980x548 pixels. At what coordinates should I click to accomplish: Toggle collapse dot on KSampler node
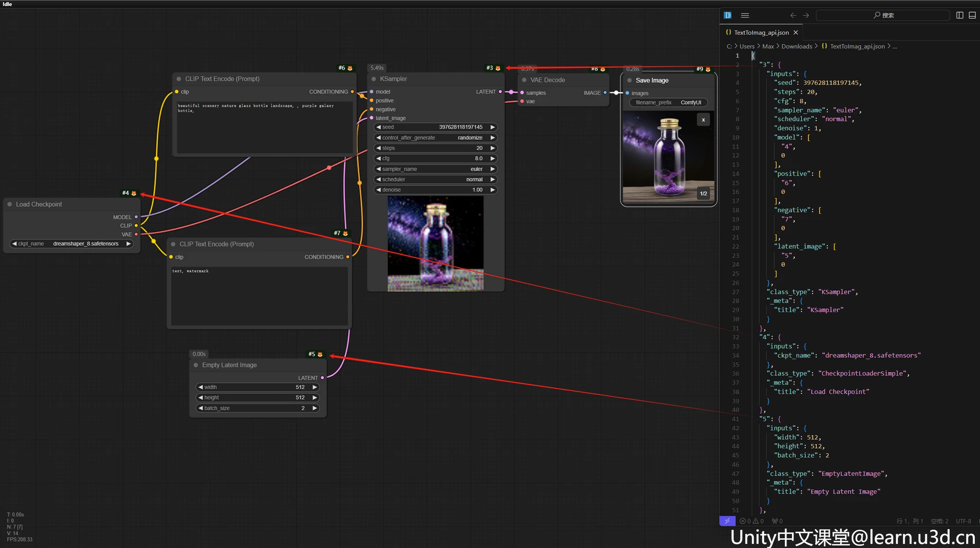(374, 79)
